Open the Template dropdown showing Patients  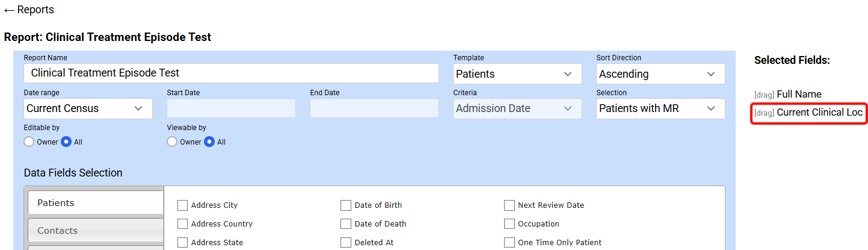pyautogui.click(x=517, y=74)
